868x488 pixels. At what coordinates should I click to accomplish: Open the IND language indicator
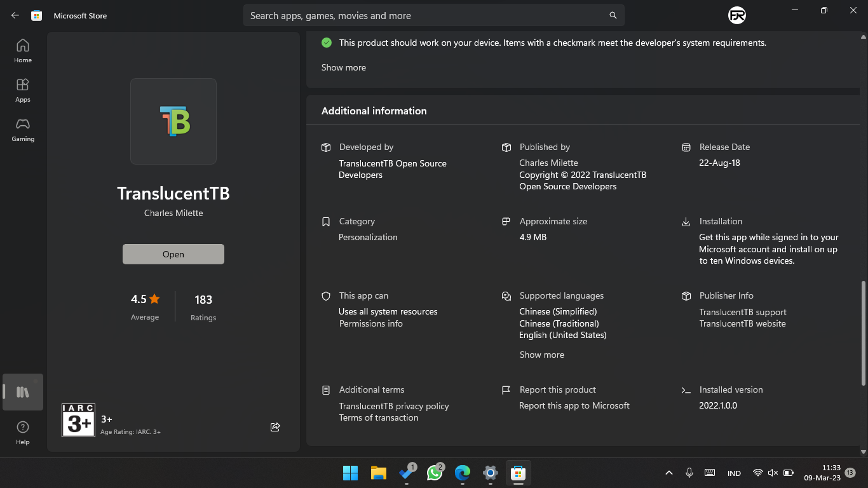point(734,473)
